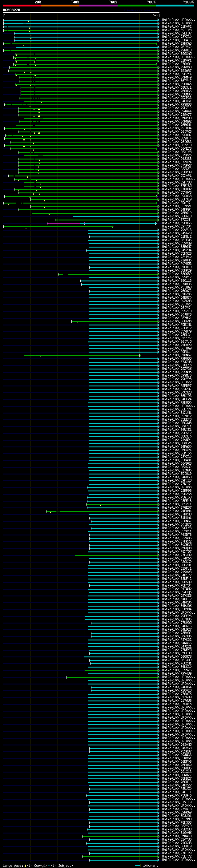
Task: Select hit UniRef100_Q10N67
Action: click(177, 355)
